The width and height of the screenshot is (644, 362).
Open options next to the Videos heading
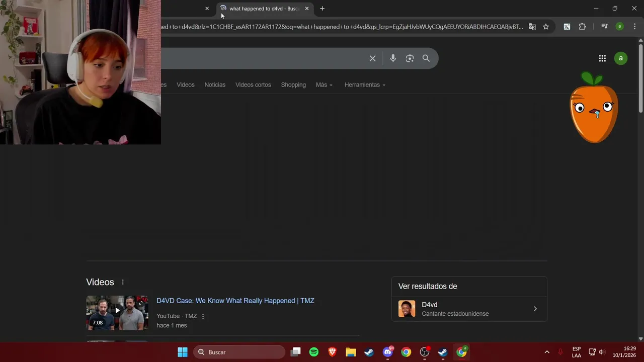pos(123,282)
